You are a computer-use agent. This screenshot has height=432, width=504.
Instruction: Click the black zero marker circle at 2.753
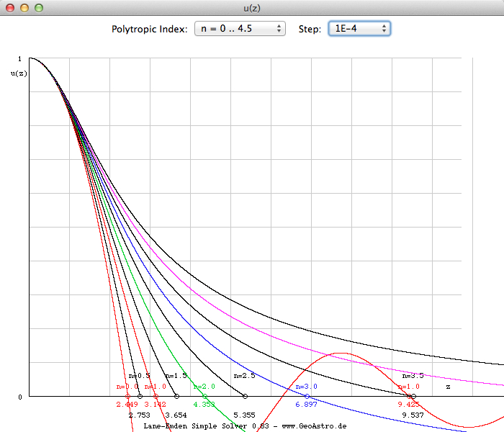140,396
